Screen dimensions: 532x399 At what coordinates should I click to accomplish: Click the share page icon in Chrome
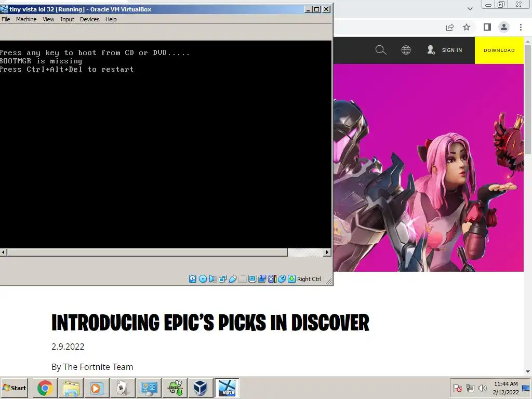coord(450,27)
